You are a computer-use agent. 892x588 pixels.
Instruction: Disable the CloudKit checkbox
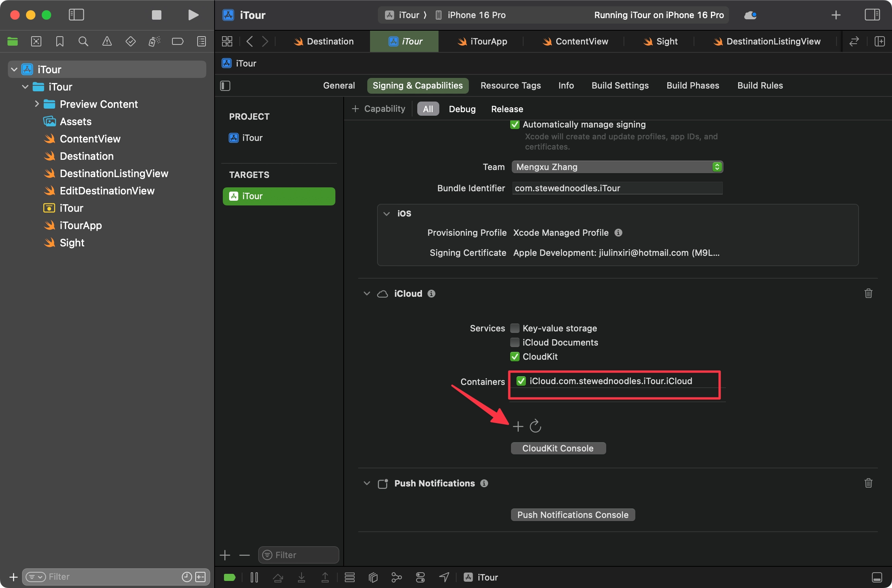coord(515,357)
